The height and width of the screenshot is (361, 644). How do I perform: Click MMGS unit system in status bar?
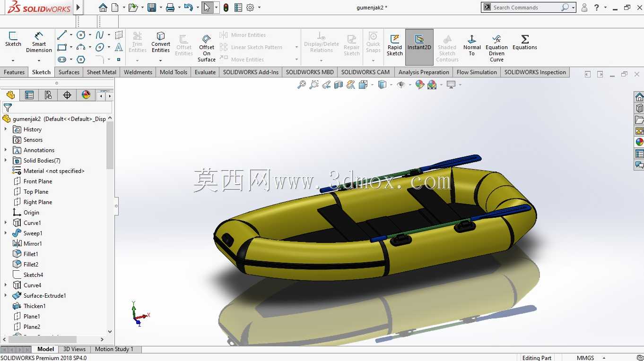coord(585,358)
